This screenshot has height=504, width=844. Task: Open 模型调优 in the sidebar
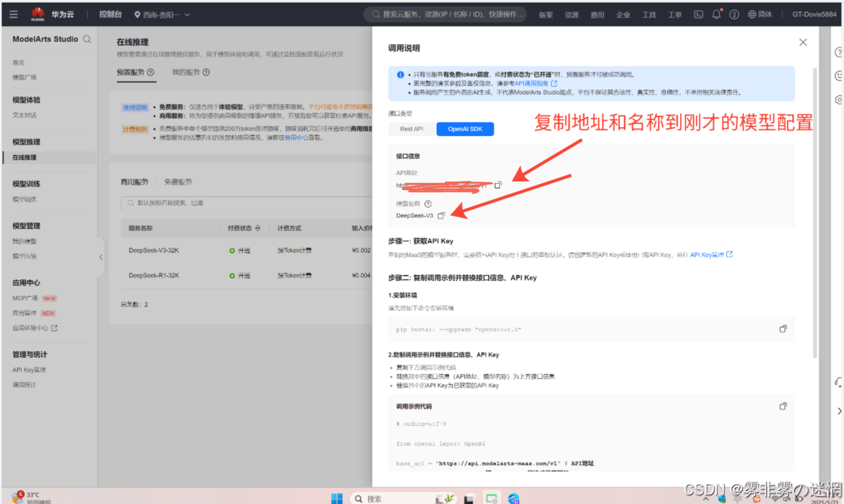(24, 199)
